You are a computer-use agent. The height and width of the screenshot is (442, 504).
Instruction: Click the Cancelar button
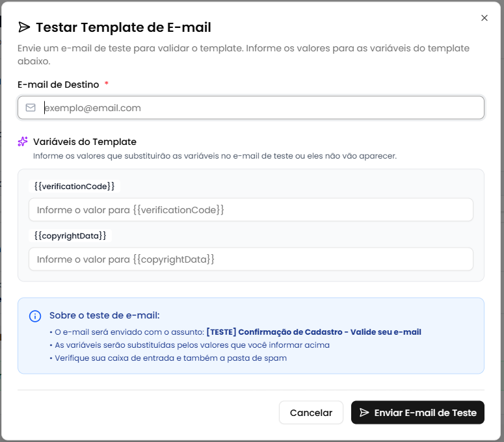tap(311, 413)
